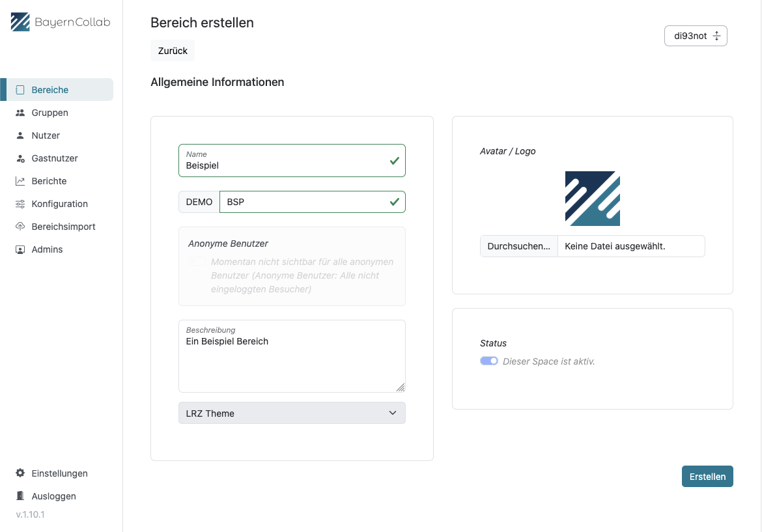Image resolution: width=762 pixels, height=532 pixels.
Task: Click the Gastnutzer icon in sidebar
Action: [x=20, y=158]
